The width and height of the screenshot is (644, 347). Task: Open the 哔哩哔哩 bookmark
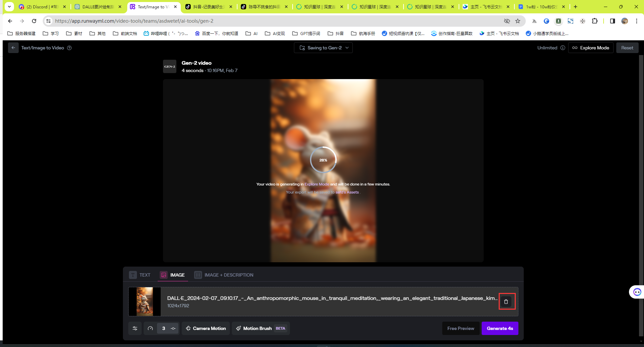(x=166, y=33)
